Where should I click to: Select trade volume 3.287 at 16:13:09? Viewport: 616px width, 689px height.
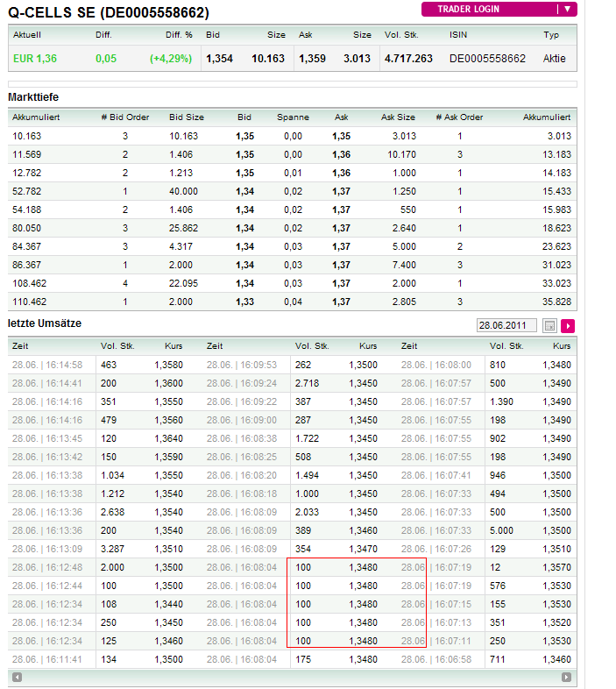[x=112, y=549]
